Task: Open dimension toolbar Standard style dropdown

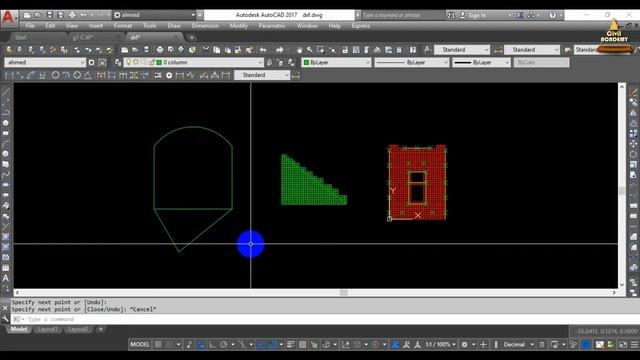Action: (x=262, y=76)
